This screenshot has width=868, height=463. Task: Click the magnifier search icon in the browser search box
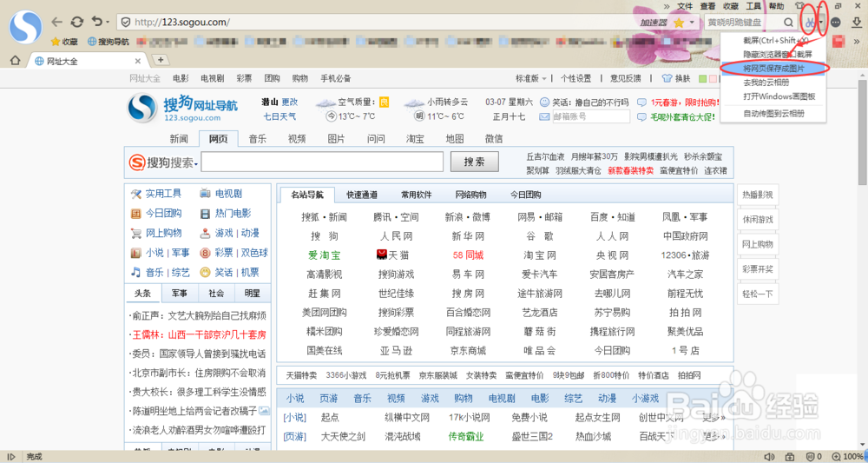pos(788,23)
